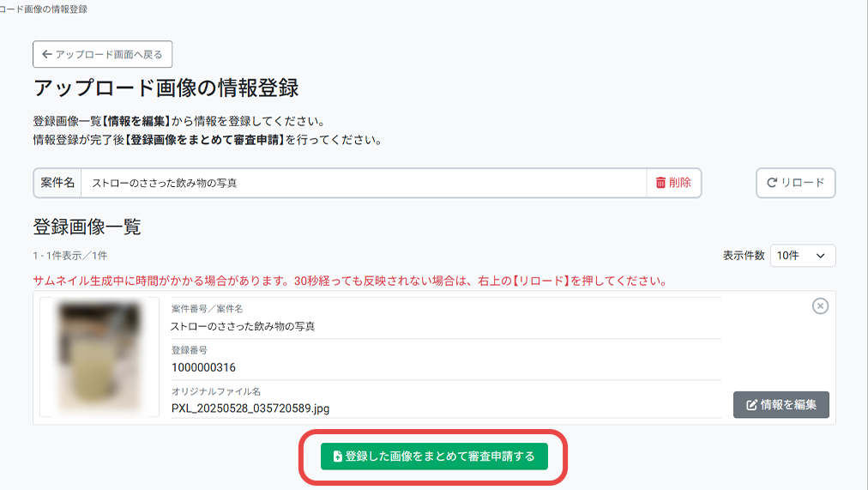
Task: Click the file icon on the green button
Action: (x=337, y=457)
